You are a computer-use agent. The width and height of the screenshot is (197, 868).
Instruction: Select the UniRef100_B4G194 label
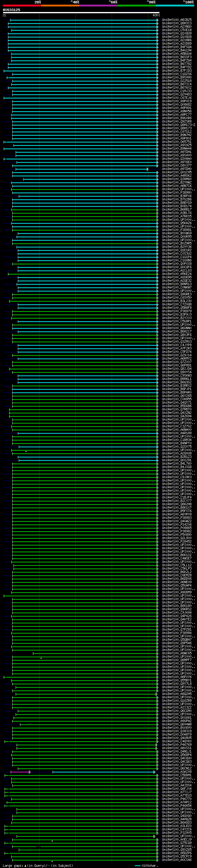[x=177, y=50]
